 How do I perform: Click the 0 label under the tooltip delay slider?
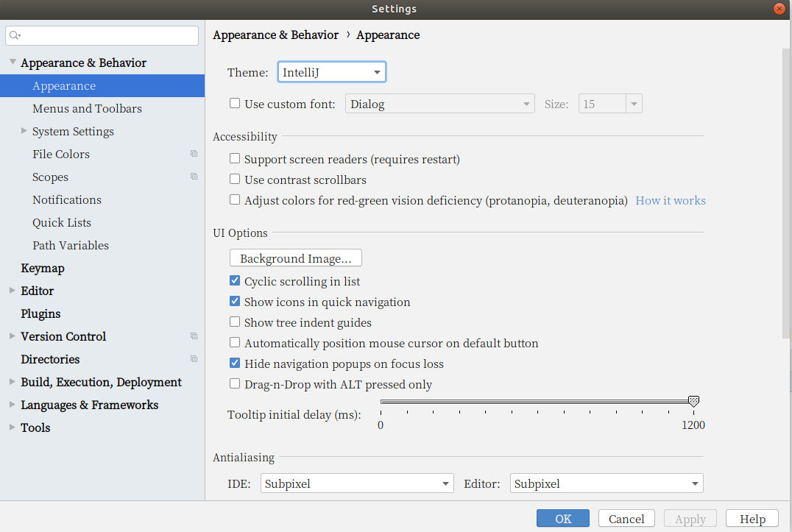pos(381,425)
